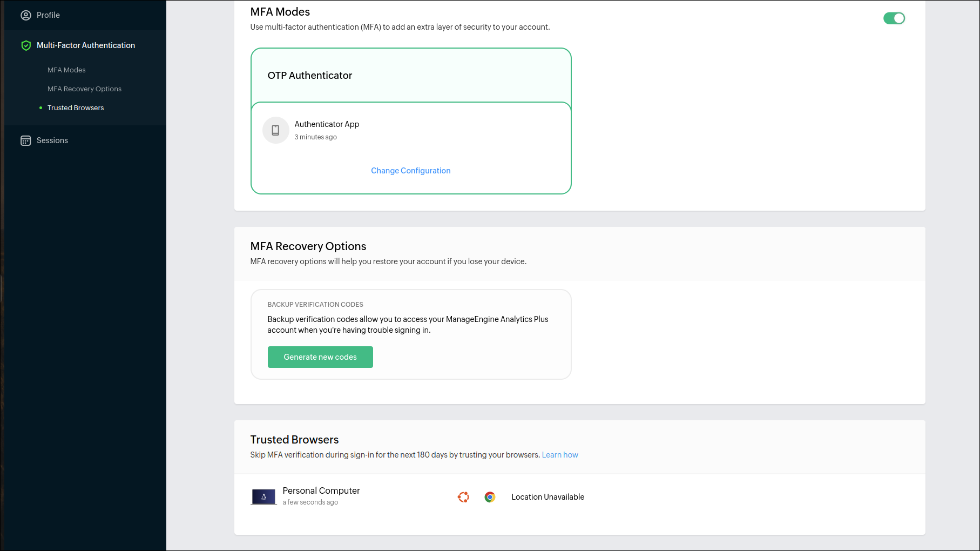The width and height of the screenshot is (980, 551).
Task: Click the Profile avatar icon in sidebar
Action: [26, 15]
